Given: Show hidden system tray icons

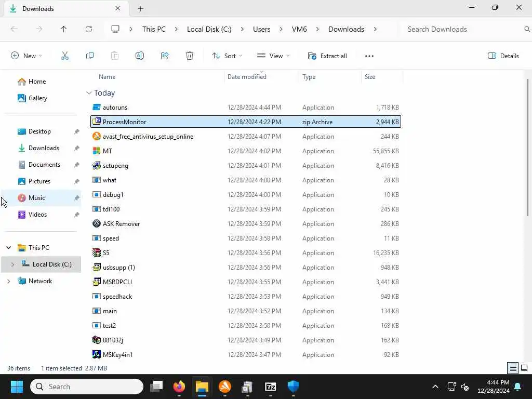Looking at the screenshot, I should pos(435,387).
